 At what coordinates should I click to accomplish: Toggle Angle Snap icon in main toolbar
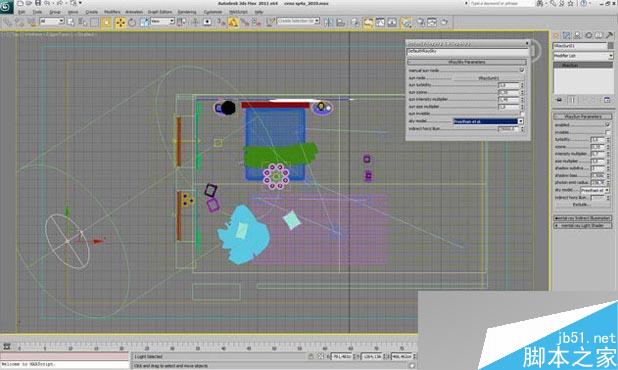pyautogui.click(x=233, y=22)
